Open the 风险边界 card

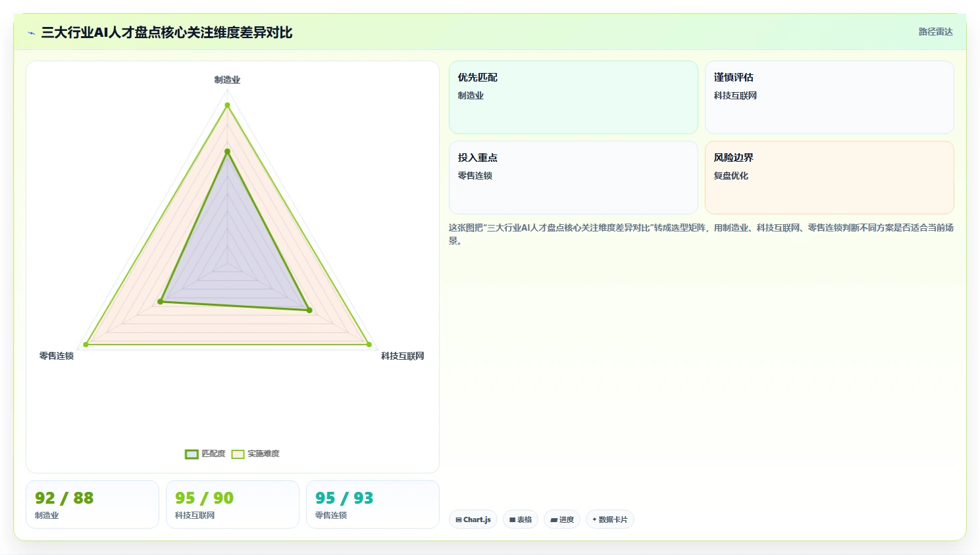pos(829,178)
